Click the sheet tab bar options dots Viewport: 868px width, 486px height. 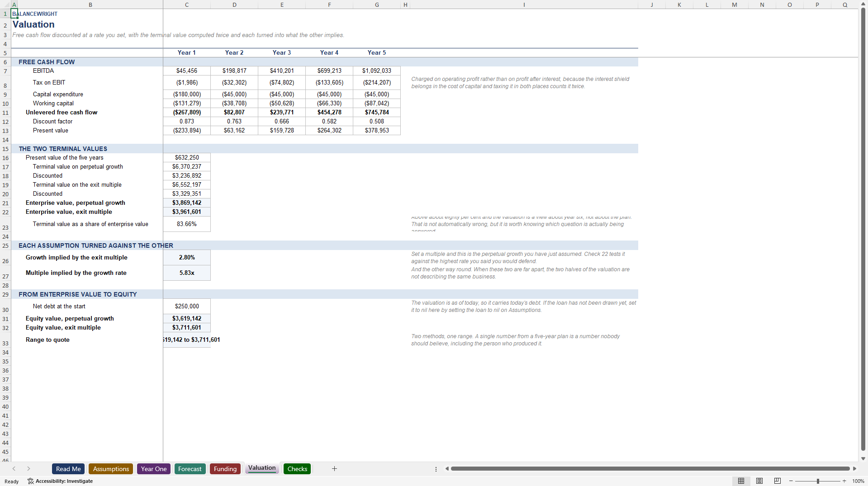(436, 469)
